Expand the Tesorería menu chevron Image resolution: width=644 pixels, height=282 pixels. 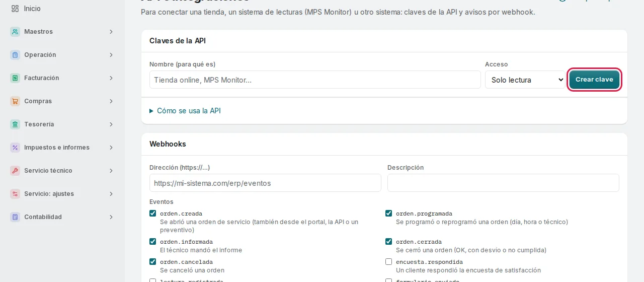click(111, 124)
